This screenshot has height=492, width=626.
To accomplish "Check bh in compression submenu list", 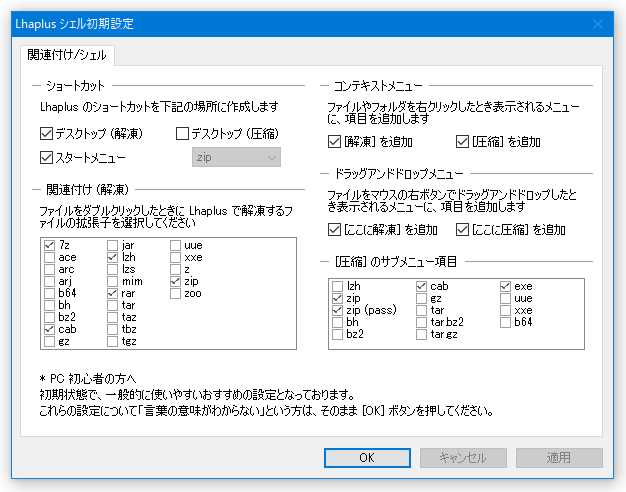I will 337,322.
